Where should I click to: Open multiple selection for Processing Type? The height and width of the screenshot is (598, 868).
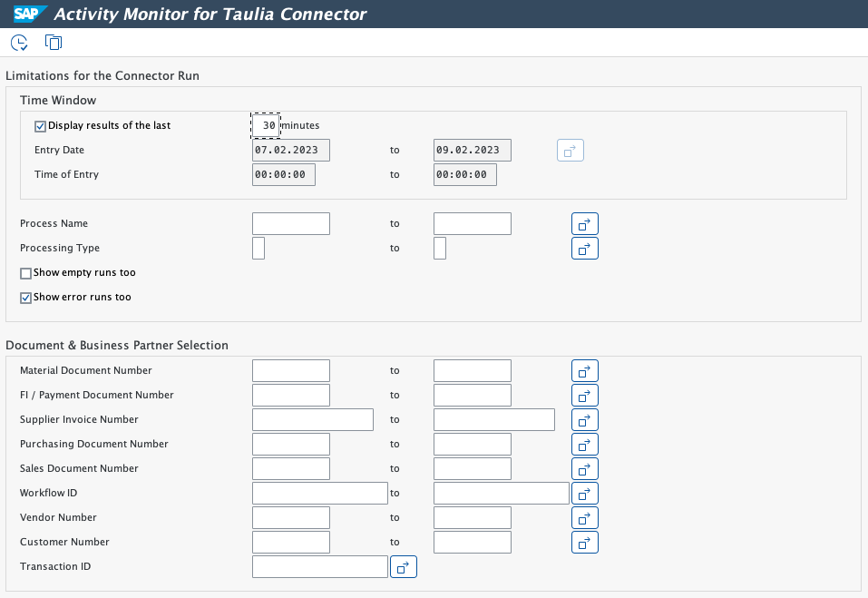click(x=585, y=248)
